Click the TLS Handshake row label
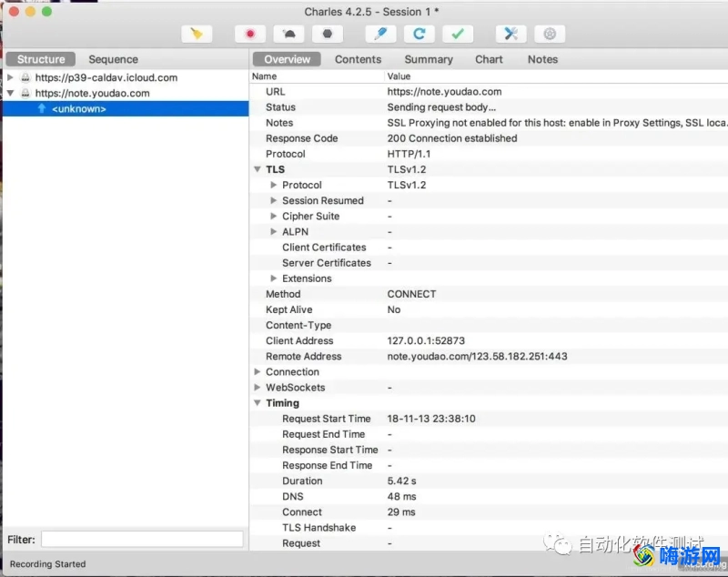 [x=319, y=528]
